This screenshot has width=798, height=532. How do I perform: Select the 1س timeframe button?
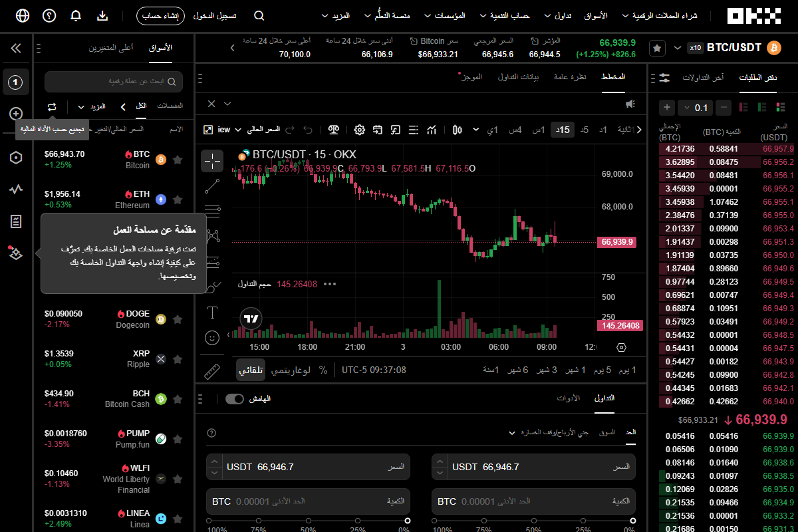(539, 130)
